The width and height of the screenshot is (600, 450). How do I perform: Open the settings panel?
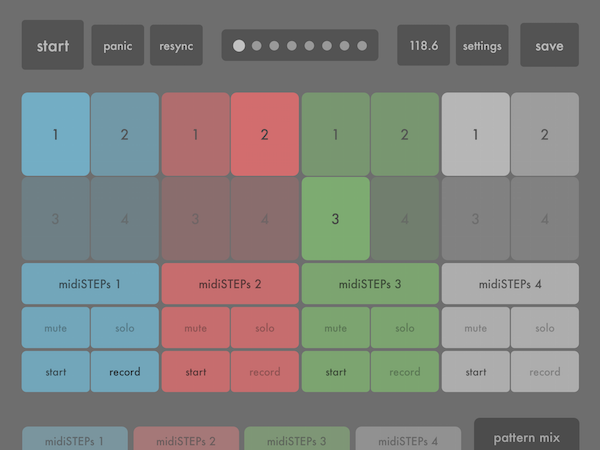pos(482,45)
